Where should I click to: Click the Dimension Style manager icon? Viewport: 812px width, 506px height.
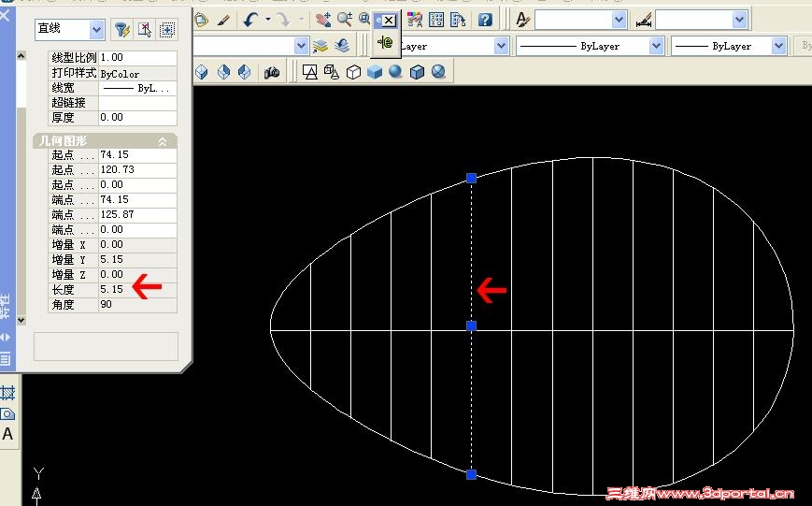click(643, 22)
